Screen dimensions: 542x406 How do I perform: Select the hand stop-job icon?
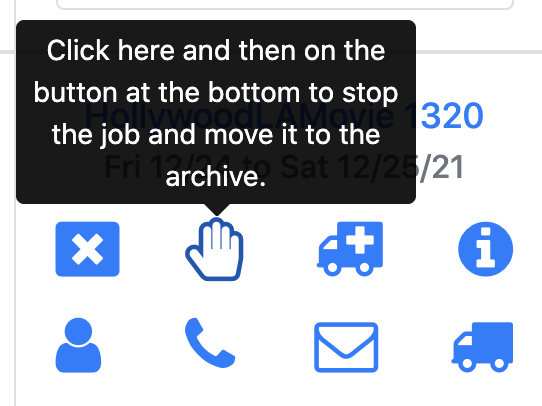pyautogui.click(x=214, y=249)
